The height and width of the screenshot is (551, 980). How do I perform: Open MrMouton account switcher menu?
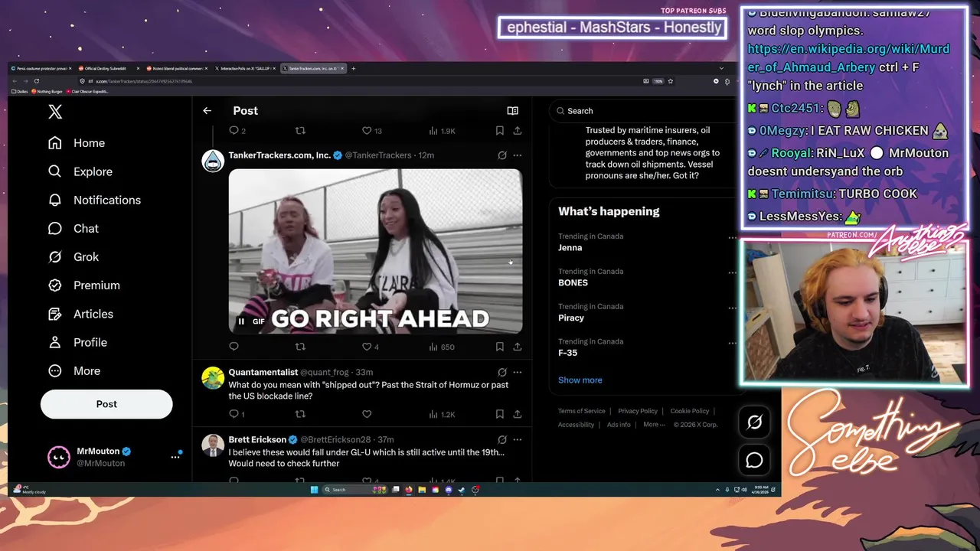tap(175, 457)
